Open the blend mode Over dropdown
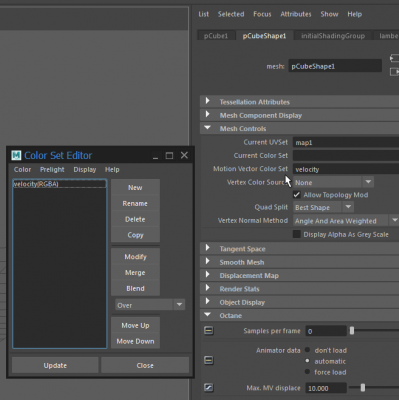This screenshot has height=400, width=399. tap(150, 305)
